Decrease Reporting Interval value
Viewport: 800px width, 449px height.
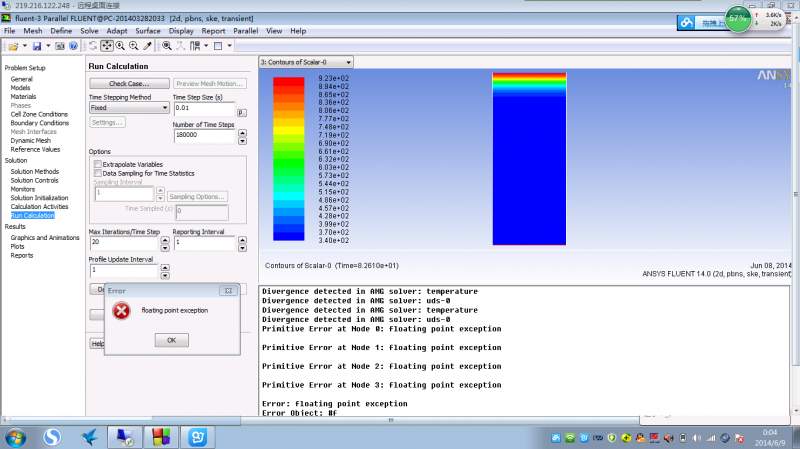coord(242,248)
